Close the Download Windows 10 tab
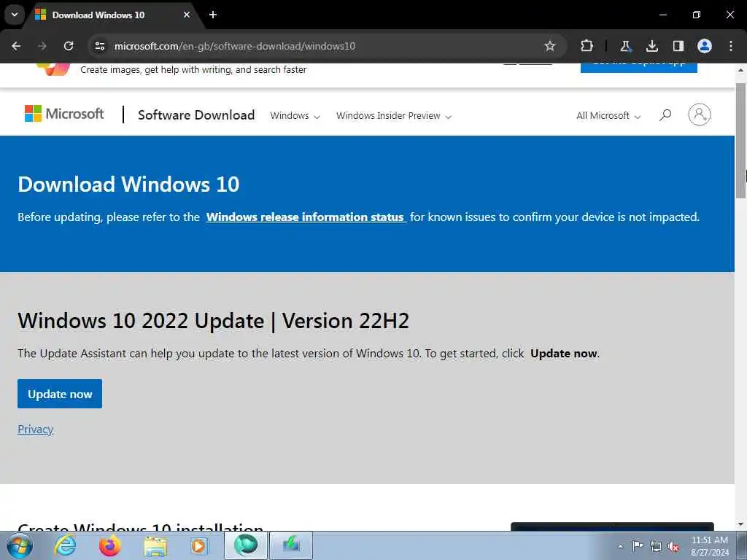Viewport: 747px width, 560px height. tap(187, 15)
